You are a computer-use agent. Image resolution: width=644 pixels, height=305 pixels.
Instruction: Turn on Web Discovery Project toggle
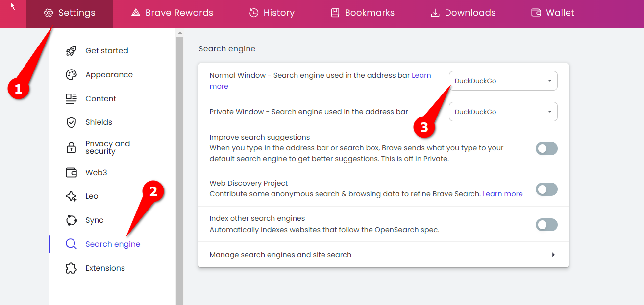[546, 189]
